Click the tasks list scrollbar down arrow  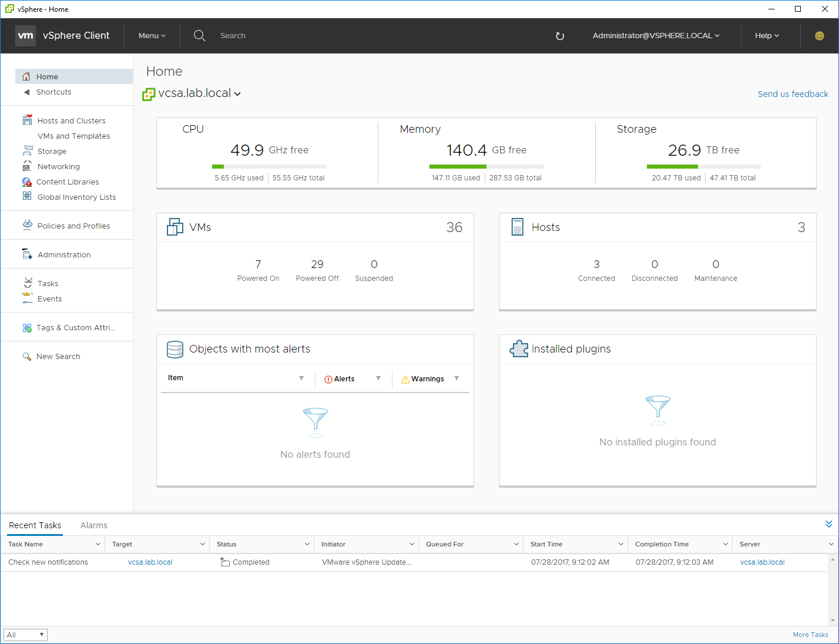tap(833, 620)
